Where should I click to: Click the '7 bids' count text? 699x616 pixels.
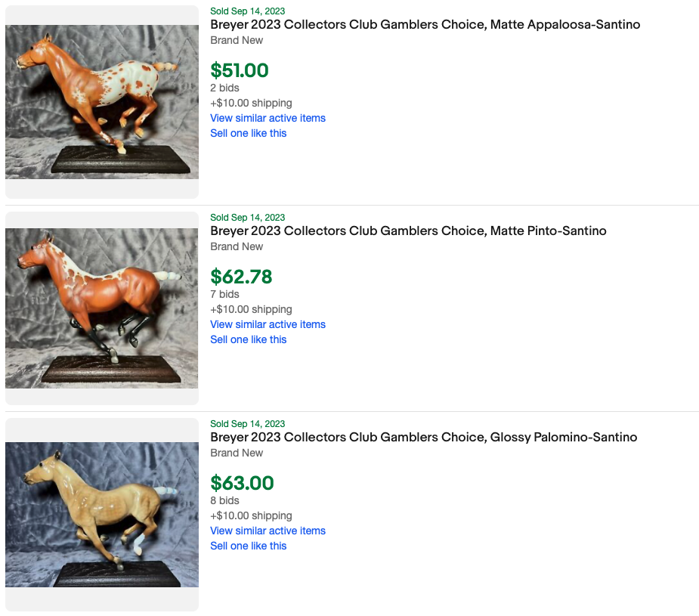[224, 294]
